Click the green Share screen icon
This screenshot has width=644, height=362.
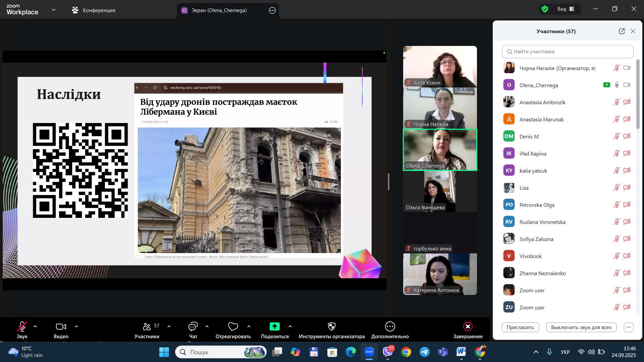(x=274, y=326)
